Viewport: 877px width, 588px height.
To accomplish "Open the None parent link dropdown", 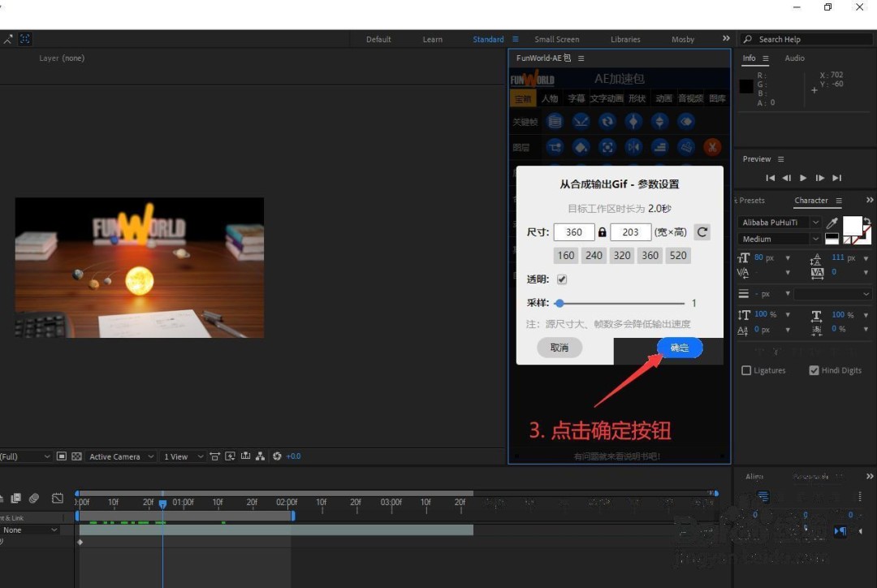I will [29, 530].
